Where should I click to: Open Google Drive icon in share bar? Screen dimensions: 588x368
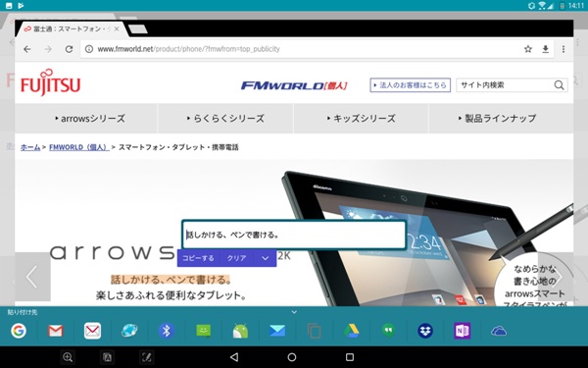[352, 331]
